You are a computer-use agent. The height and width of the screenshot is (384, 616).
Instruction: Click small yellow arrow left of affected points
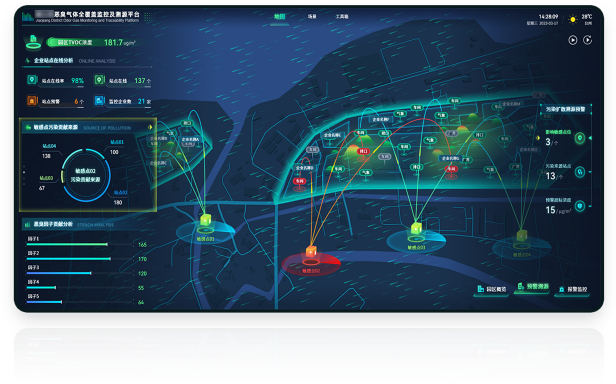(538, 138)
